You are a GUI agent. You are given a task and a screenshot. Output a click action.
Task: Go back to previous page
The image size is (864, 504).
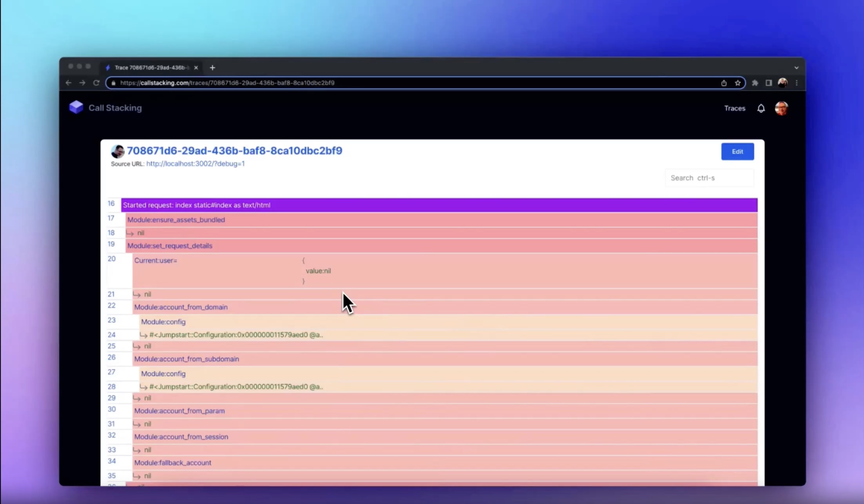coord(69,83)
